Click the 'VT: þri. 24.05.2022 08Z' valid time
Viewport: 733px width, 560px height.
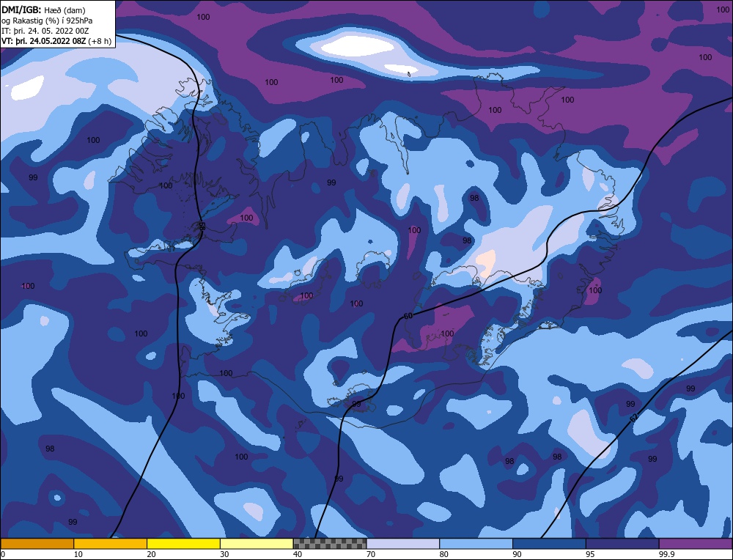(x=44, y=41)
